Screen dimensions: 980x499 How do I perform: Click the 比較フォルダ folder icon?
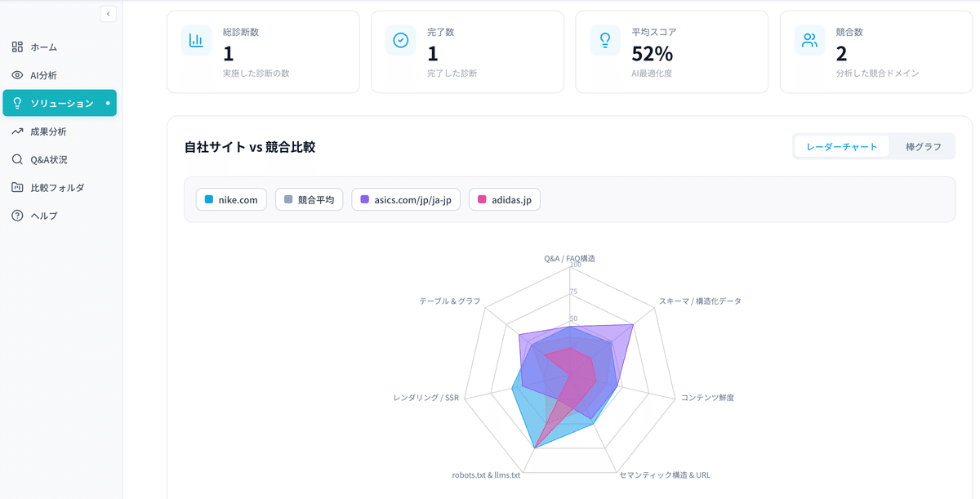[x=16, y=187]
